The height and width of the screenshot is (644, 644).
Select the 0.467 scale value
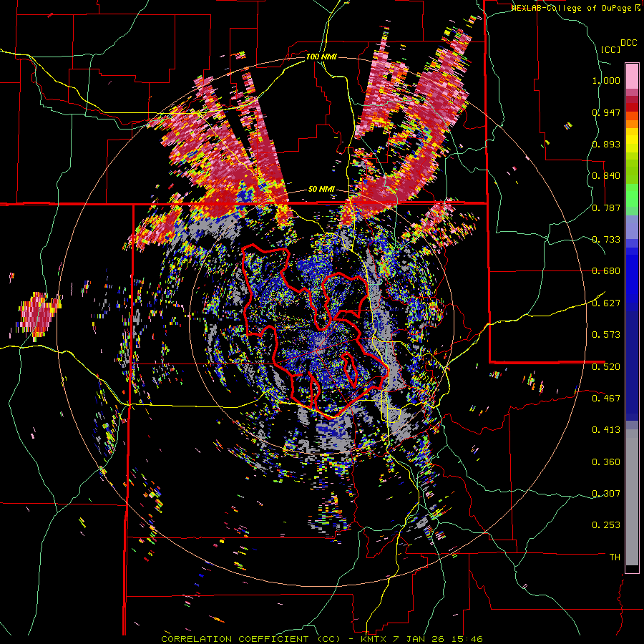click(x=606, y=398)
